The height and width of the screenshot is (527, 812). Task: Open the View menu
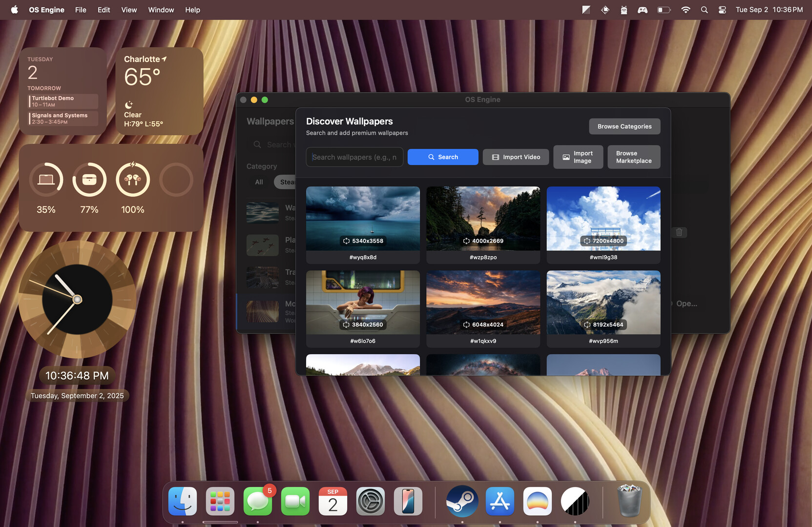tap(128, 9)
